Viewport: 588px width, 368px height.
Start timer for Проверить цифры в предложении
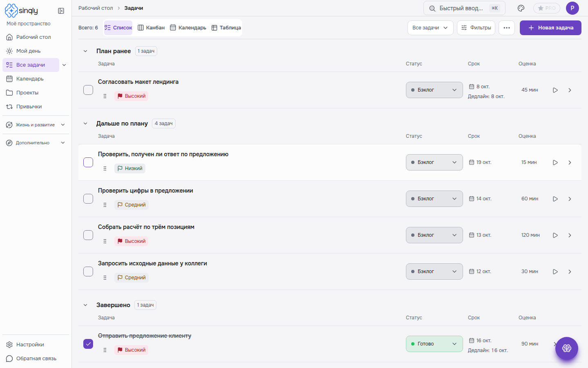pyautogui.click(x=555, y=199)
